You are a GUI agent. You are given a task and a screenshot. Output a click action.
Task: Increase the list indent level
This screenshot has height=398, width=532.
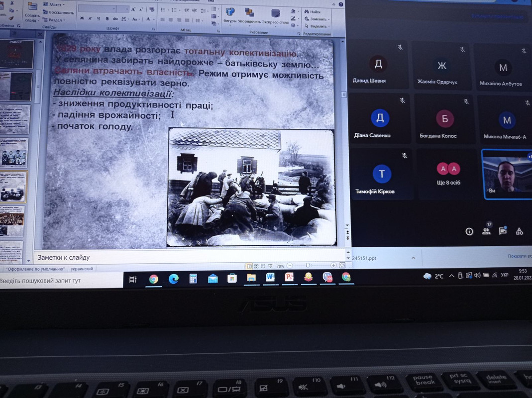[195, 10]
